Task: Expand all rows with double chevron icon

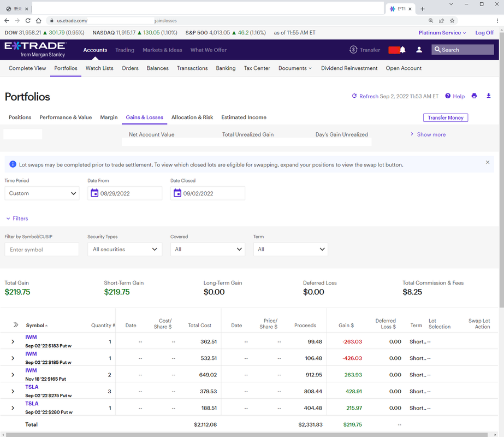Action: click(16, 325)
